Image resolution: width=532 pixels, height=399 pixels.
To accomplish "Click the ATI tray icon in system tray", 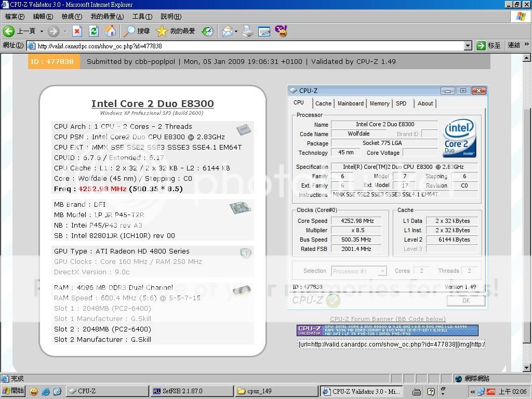I will tap(491, 392).
